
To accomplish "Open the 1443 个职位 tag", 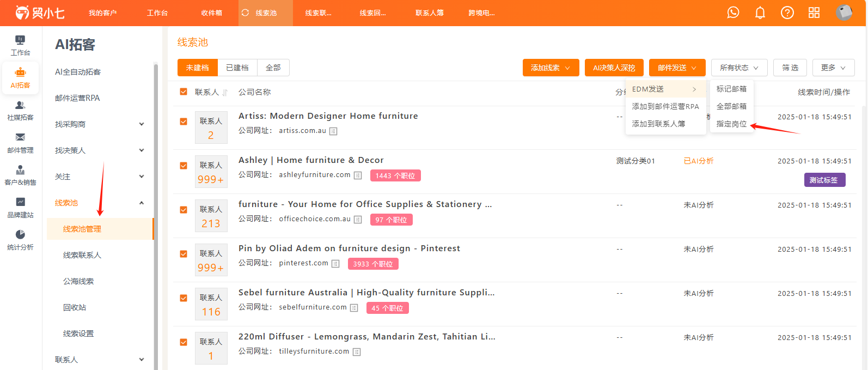I will (395, 175).
